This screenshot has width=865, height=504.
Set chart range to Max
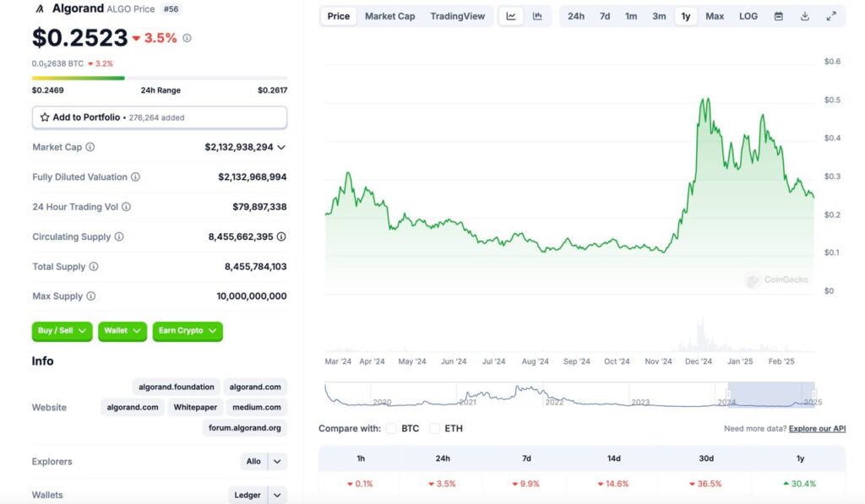715,16
